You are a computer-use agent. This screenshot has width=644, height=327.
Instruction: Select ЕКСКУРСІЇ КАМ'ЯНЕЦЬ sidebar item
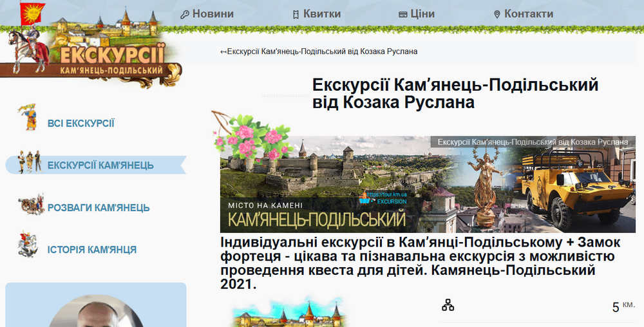pos(100,165)
